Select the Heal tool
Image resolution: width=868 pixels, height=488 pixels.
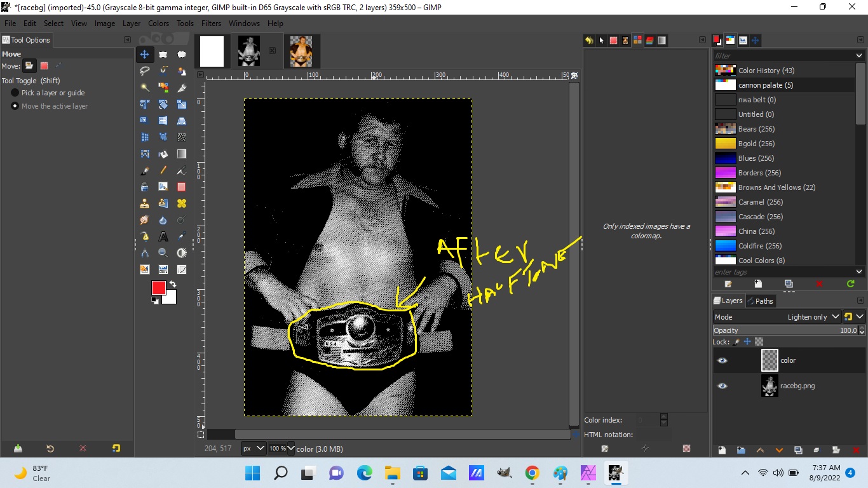182,203
